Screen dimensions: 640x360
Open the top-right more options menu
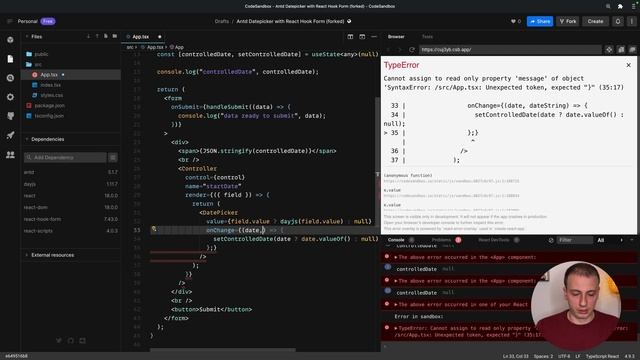pyautogui.click(x=632, y=21)
